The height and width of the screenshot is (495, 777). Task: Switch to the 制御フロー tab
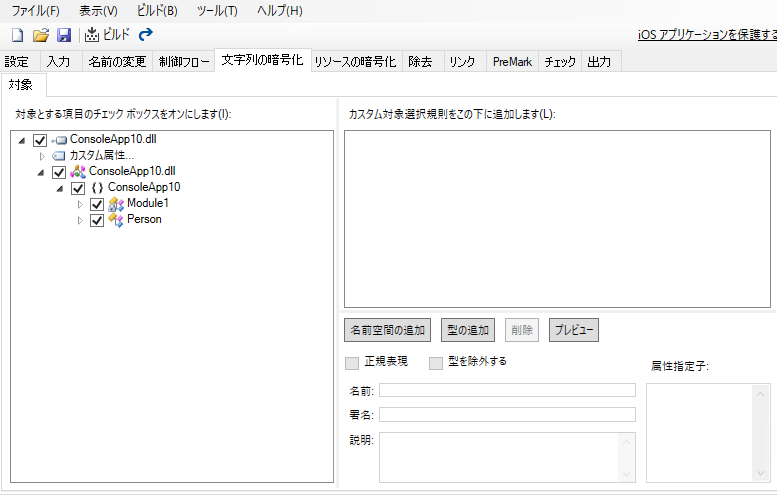pos(184,62)
